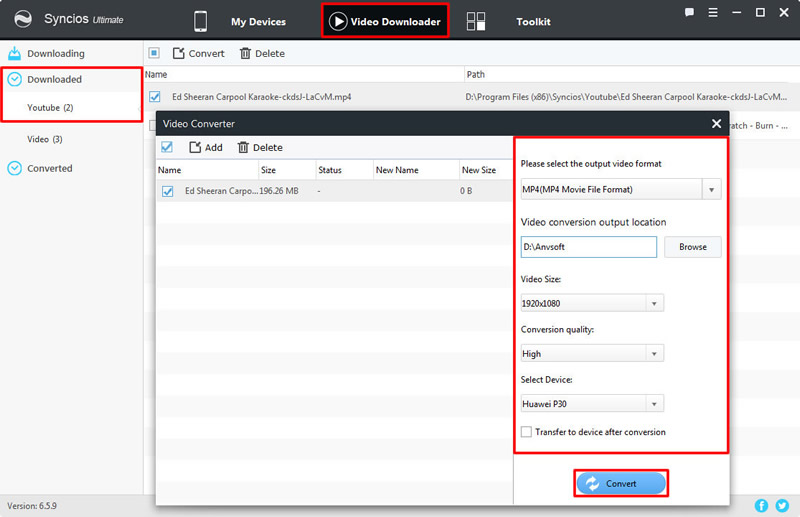
Task: Uncheck Ed Sheeran Carpool Karaoke row in main list
Action: pyautogui.click(x=155, y=96)
